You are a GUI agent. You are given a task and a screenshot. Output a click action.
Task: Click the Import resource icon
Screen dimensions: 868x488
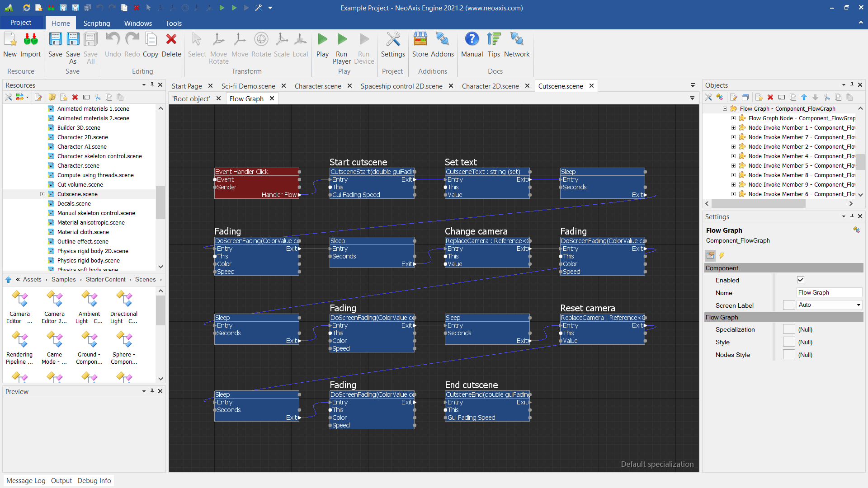click(30, 40)
